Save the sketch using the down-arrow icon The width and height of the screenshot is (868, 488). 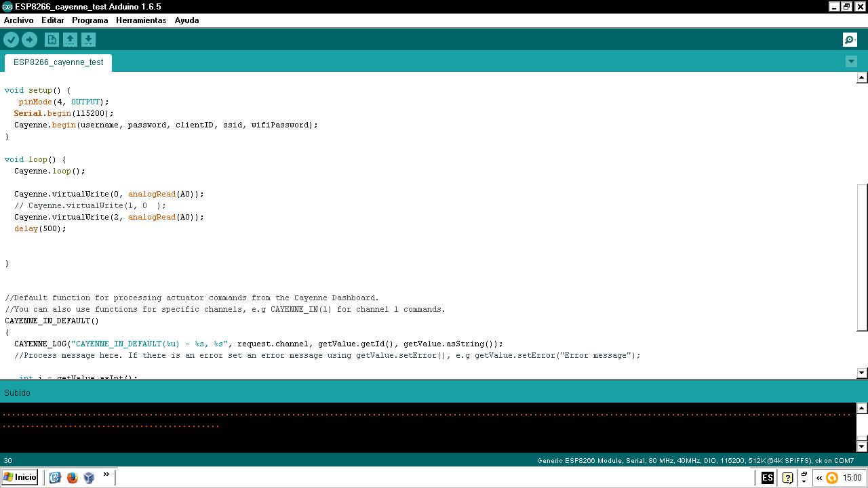(88, 40)
